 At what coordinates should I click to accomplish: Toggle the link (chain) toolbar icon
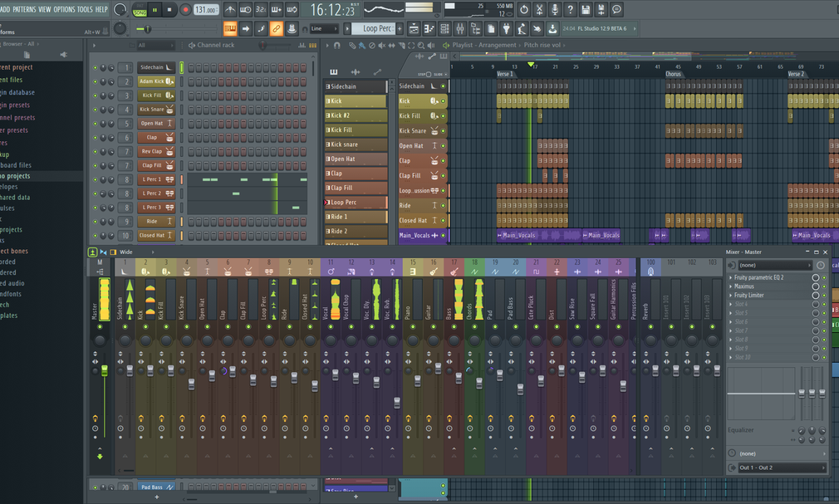pyautogui.click(x=277, y=29)
